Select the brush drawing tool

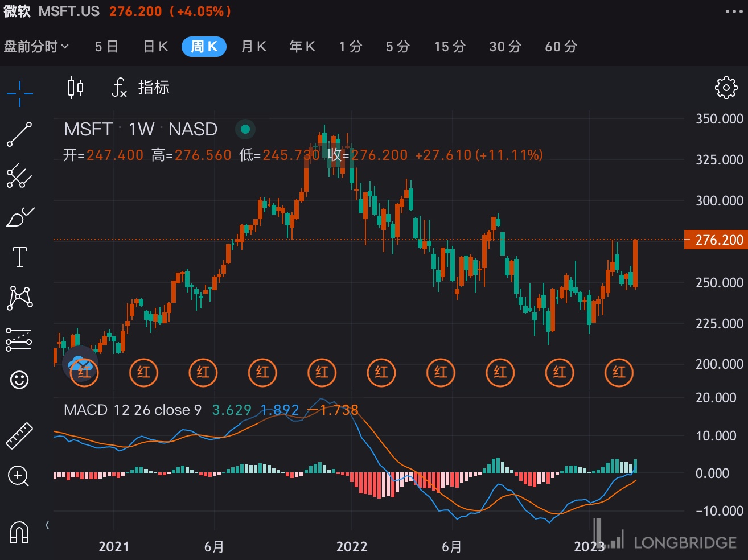pos(19,217)
